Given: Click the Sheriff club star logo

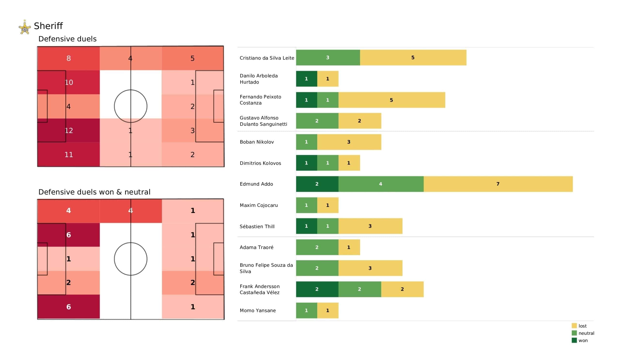Looking at the screenshot, I should [25, 28].
